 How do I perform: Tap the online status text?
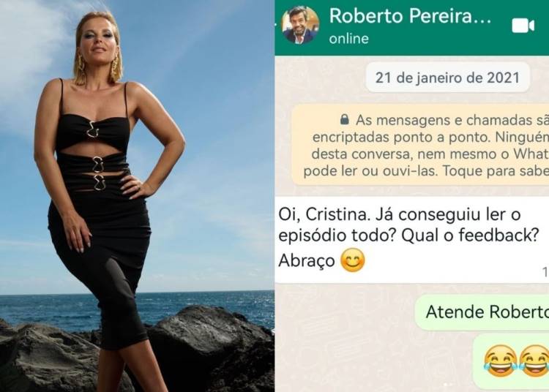click(348, 39)
